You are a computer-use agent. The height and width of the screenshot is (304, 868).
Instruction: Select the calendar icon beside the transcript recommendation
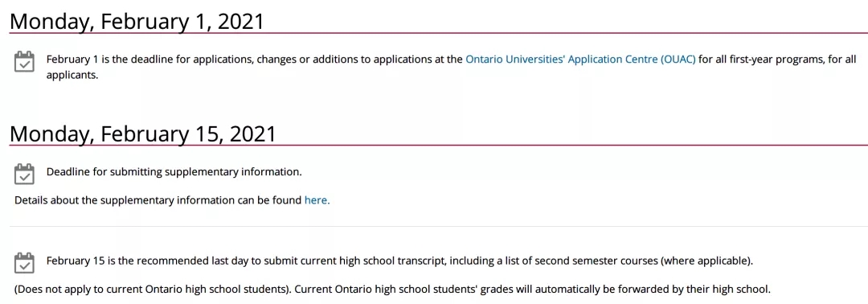(x=24, y=262)
